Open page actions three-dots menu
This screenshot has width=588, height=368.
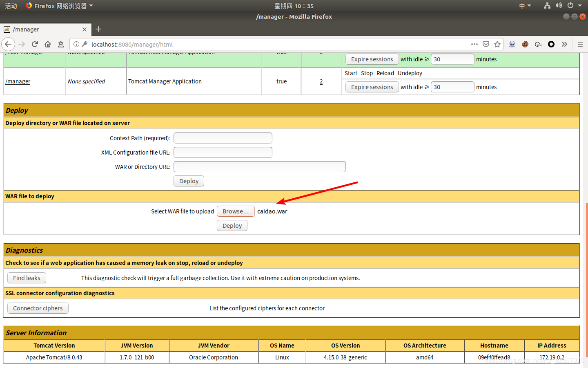click(474, 44)
